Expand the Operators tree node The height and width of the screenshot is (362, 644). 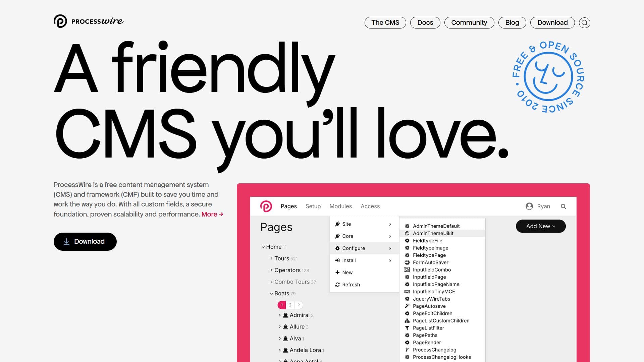[x=271, y=270]
